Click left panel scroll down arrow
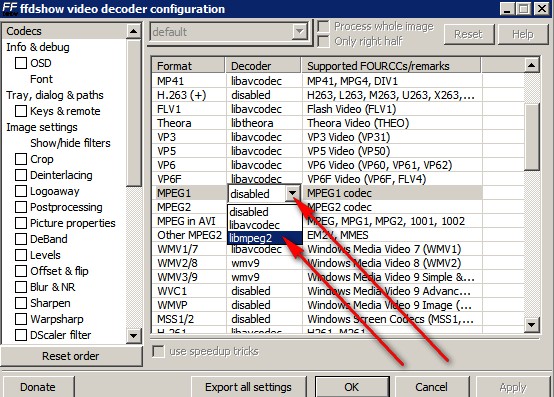 (134, 335)
